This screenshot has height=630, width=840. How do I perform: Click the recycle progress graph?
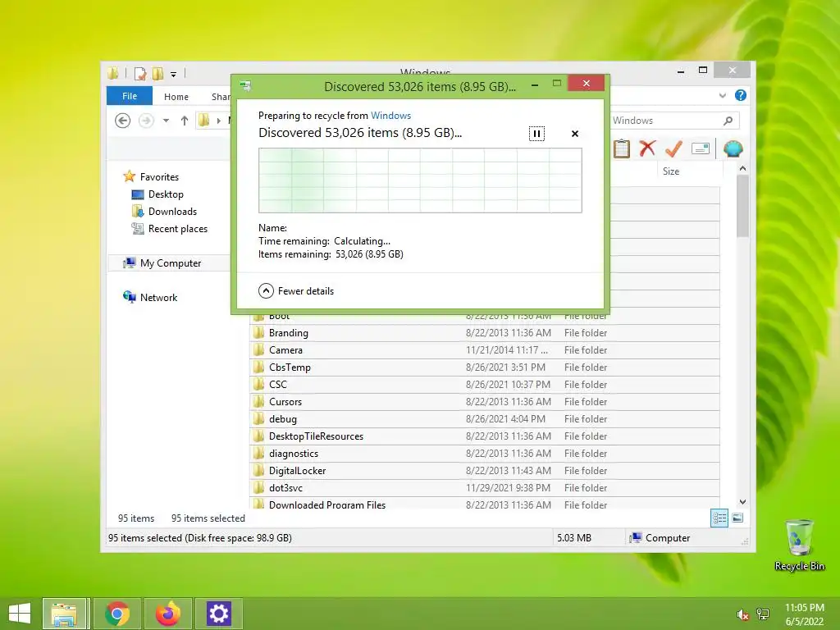[x=420, y=180]
